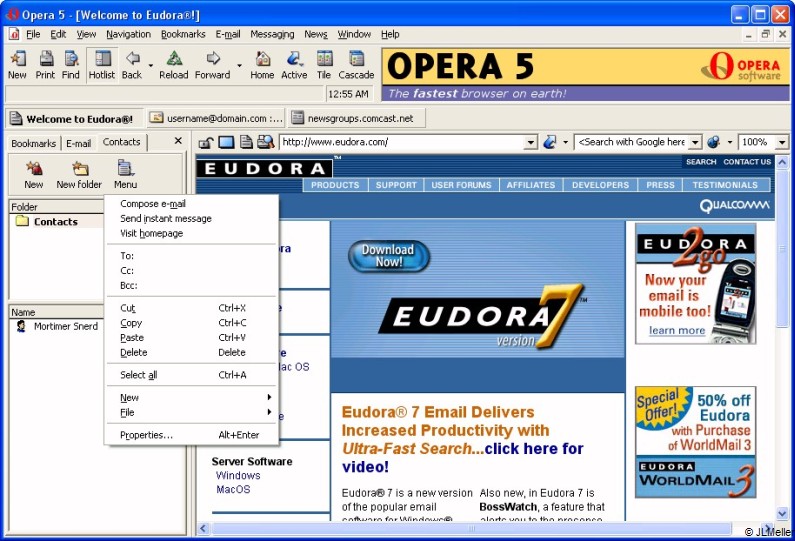Screen dimensions: 795x541
Task: Select the Contacts hotlist tab
Action: pos(122,142)
